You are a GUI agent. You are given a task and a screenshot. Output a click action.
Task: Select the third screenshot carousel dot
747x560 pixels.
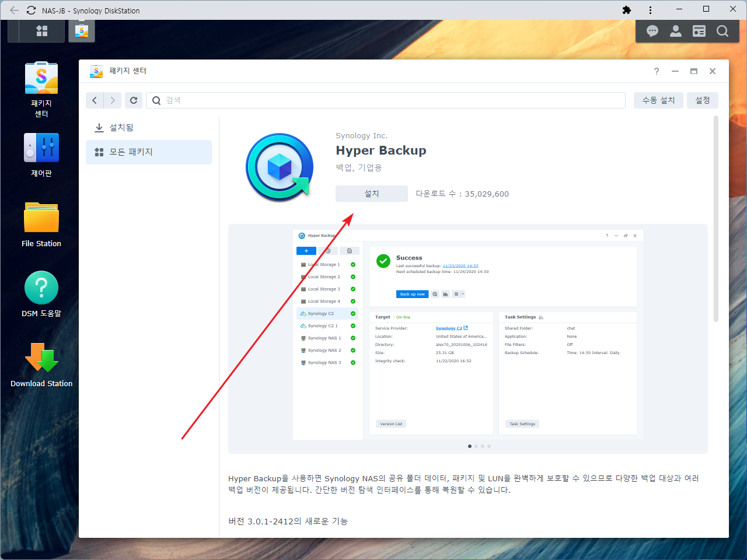click(483, 446)
